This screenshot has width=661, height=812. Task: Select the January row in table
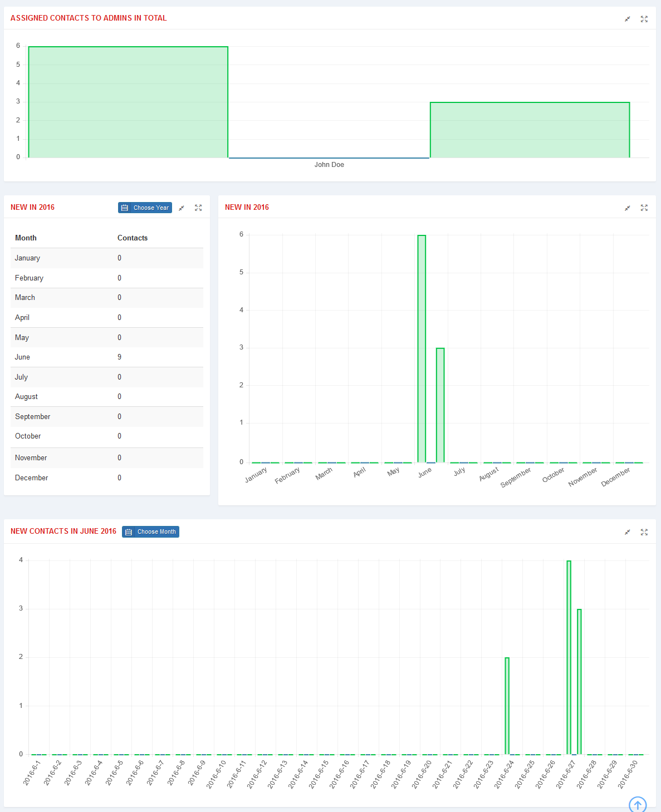[x=107, y=258]
